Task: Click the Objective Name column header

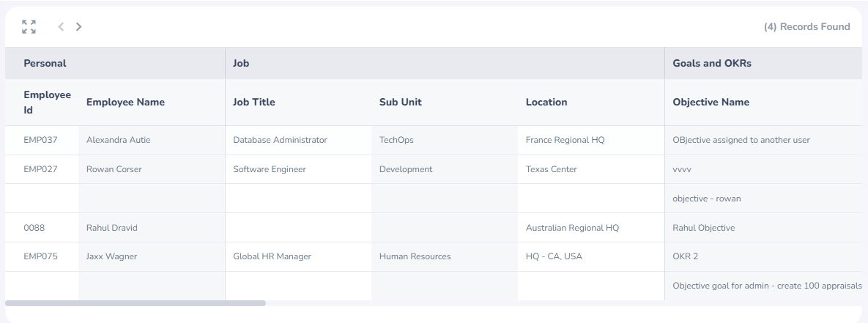Action: (711, 103)
